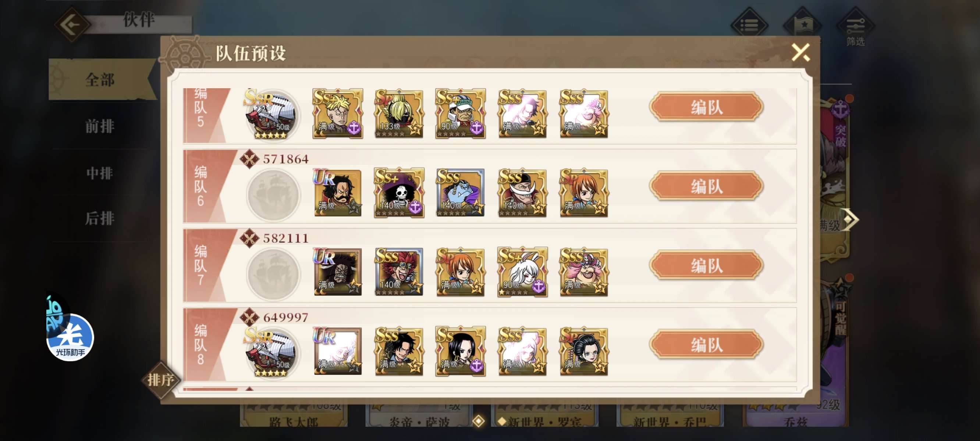
Task: Click the 编队 button for team 7
Action: 706,265
